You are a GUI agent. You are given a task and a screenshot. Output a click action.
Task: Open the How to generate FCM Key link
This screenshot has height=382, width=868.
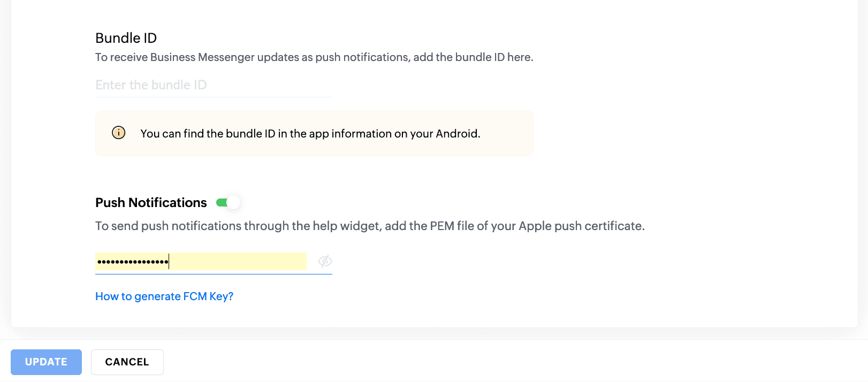tap(164, 296)
